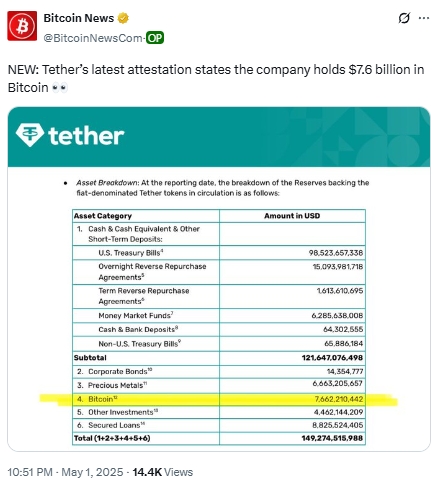Screen dimensions: 434x483
Task: Click the Grok slash-circle icon
Action: (404, 18)
